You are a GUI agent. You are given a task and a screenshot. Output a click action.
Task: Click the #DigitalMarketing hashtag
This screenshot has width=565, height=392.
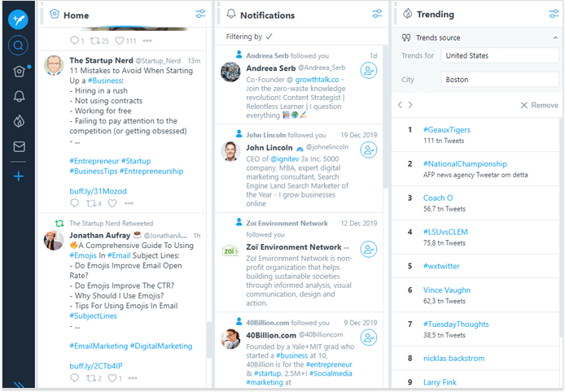[x=161, y=346]
